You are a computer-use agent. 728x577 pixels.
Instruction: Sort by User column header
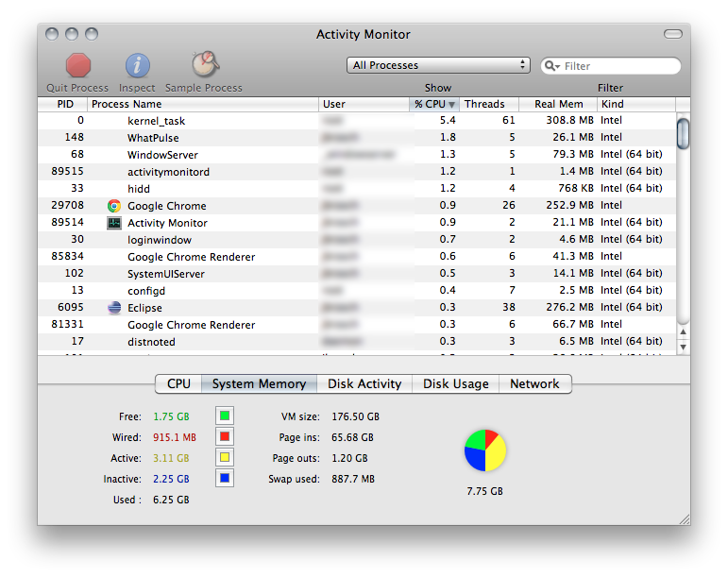pyautogui.click(x=364, y=104)
